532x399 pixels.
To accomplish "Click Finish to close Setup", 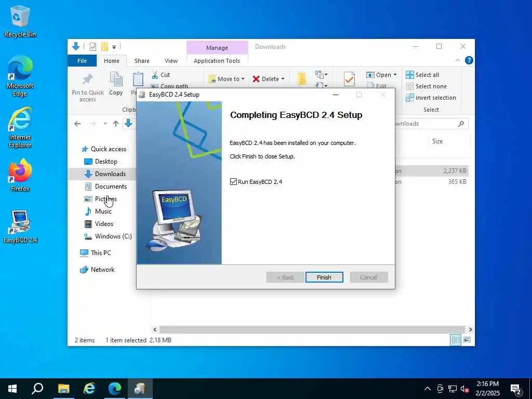I will coord(324,277).
